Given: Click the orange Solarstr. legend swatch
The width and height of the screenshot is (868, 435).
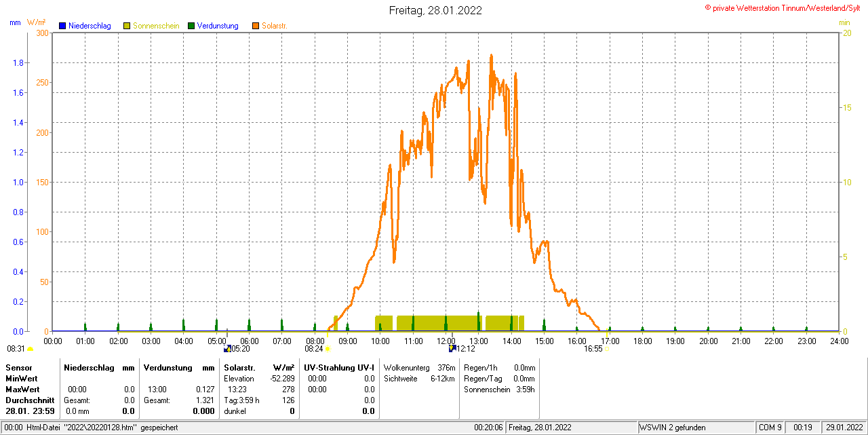Looking at the screenshot, I should 256,26.
